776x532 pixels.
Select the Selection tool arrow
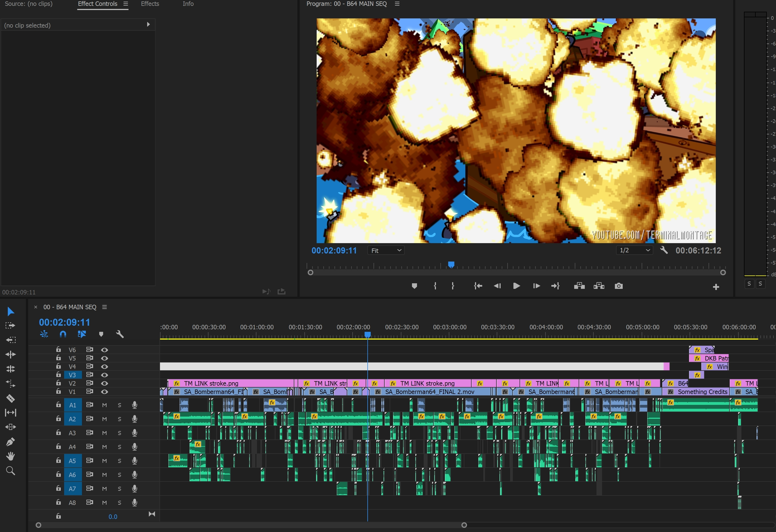pos(11,311)
